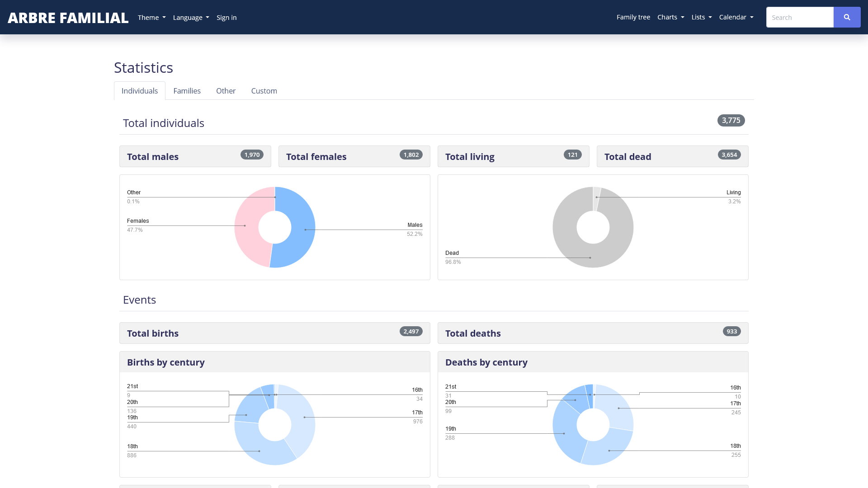Image resolution: width=868 pixels, height=488 pixels.
Task: Click the 121 total living badge
Action: (x=572, y=155)
